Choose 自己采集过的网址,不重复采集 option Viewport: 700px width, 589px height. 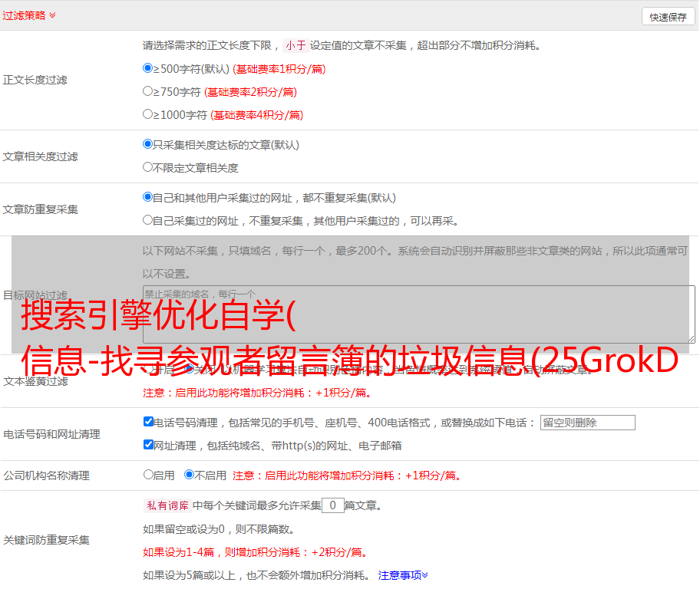point(148,220)
